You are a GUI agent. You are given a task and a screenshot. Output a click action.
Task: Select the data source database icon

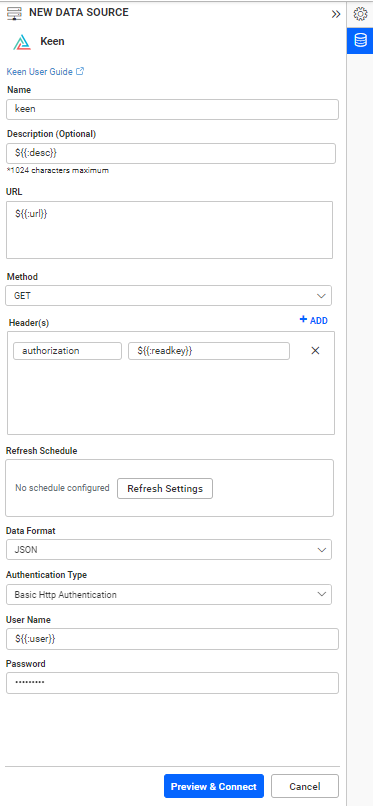pyautogui.click(x=360, y=41)
